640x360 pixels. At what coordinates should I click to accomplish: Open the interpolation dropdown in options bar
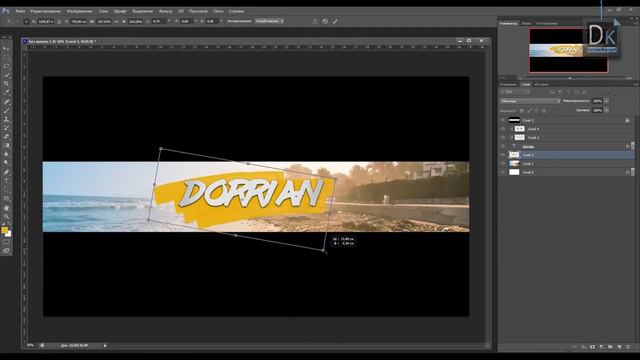pyautogui.click(x=269, y=21)
